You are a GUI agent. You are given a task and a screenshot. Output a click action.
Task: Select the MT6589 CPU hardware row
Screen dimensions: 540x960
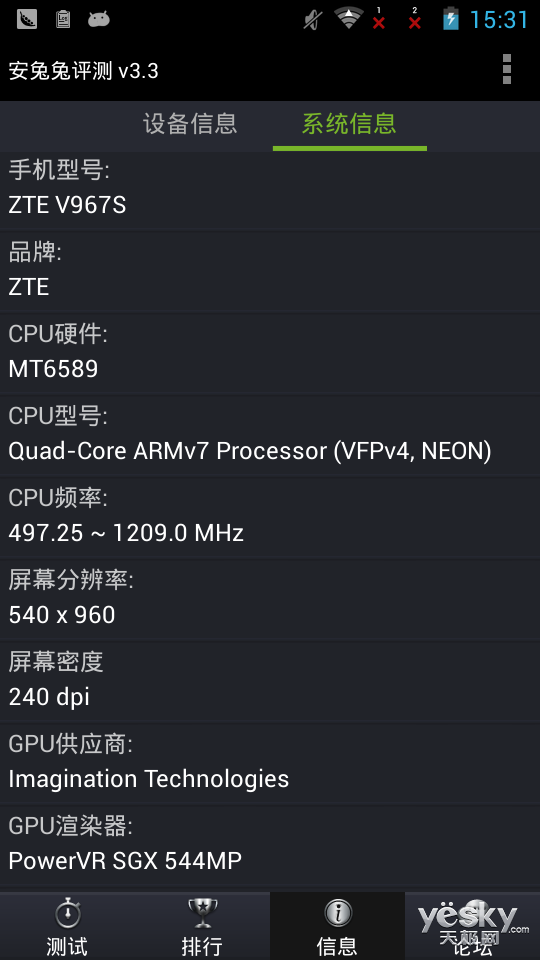[270, 353]
